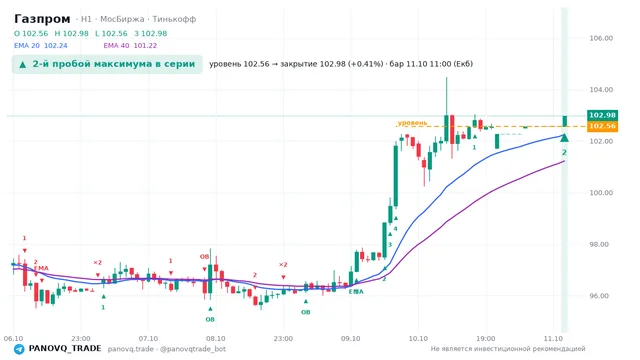Viewport: 640px width, 360px height.
Task: Select the red OB marker label
Action: click(204, 257)
